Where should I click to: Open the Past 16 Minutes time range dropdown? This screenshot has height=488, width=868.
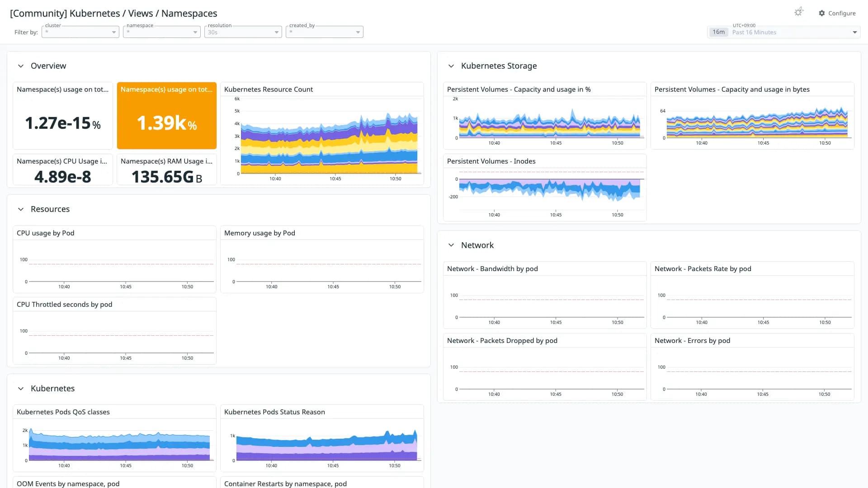[783, 32]
